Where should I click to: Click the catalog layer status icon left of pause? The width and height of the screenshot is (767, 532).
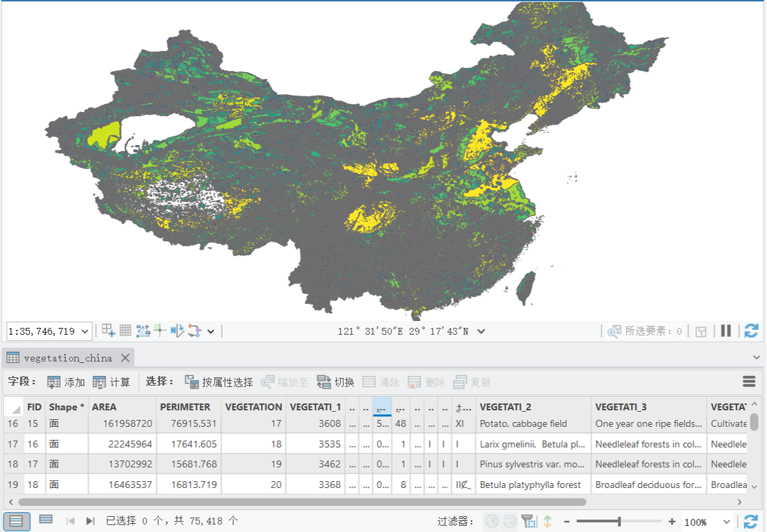pyautogui.click(x=701, y=331)
